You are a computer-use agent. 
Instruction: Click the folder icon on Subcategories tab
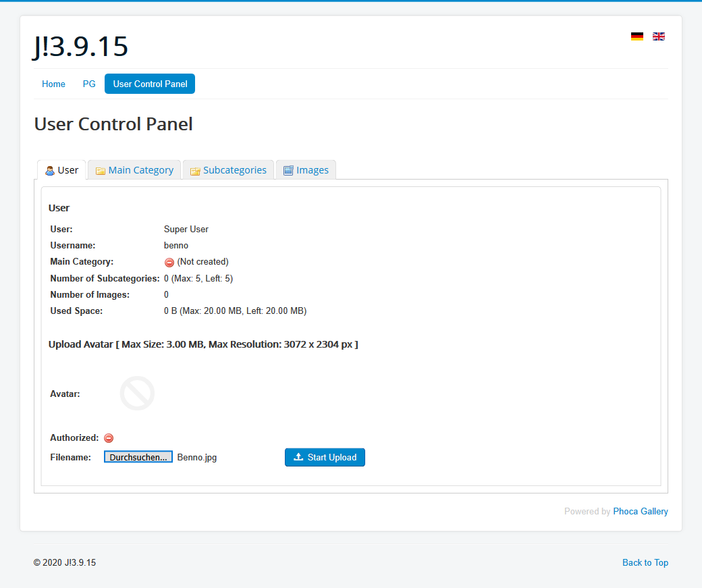click(195, 171)
